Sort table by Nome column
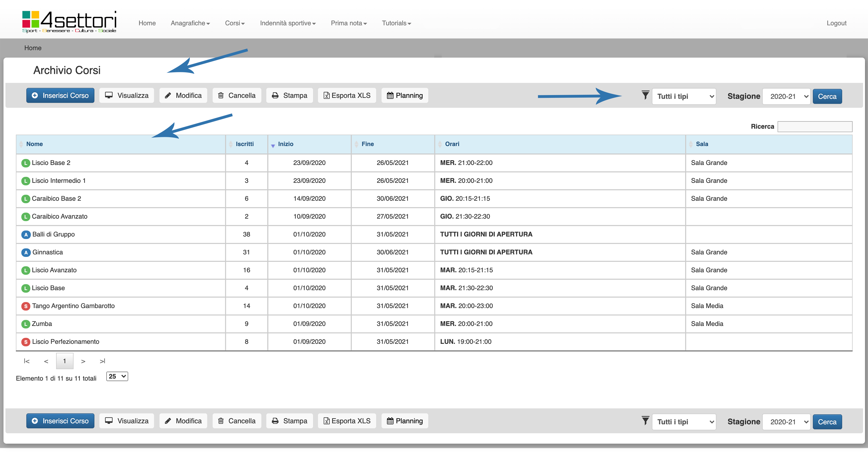Screen dimensions: 868x466 tap(121, 144)
